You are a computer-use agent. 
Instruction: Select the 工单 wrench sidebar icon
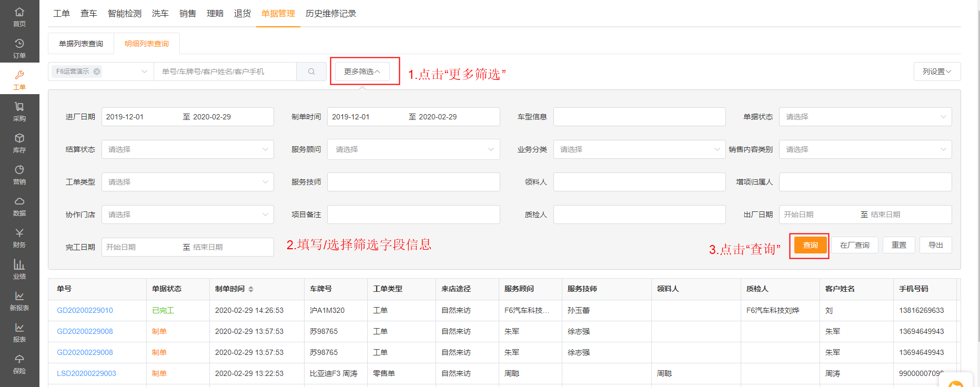[x=19, y=79]
